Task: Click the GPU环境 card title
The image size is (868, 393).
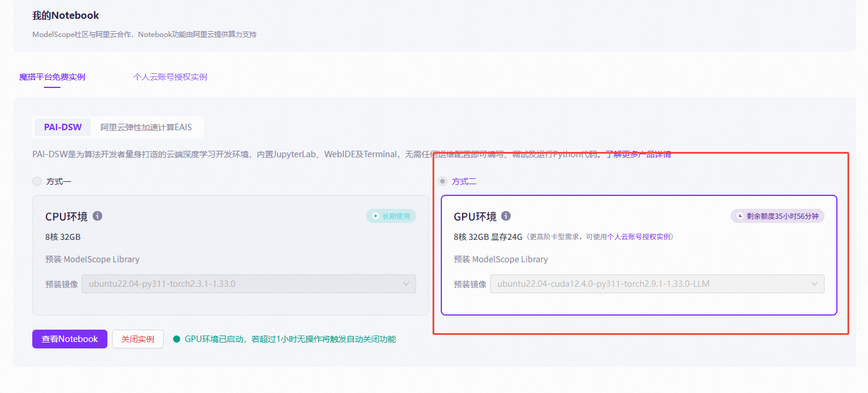Action: (475, 216)
